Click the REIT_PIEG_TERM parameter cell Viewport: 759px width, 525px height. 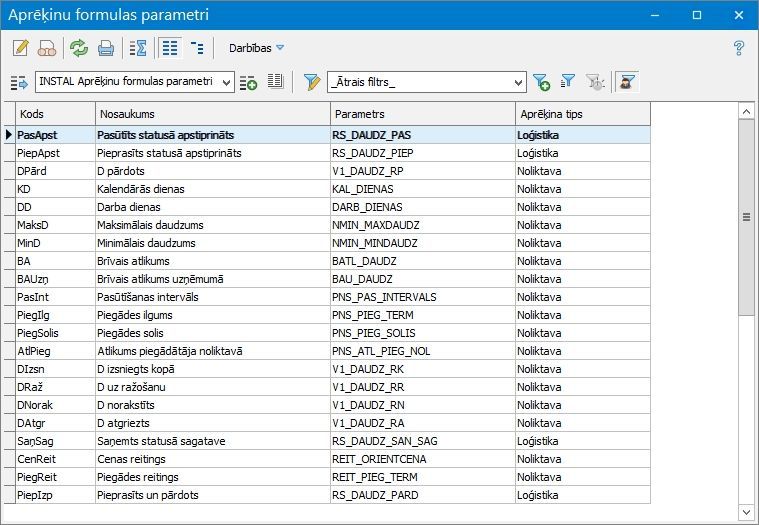423,477
